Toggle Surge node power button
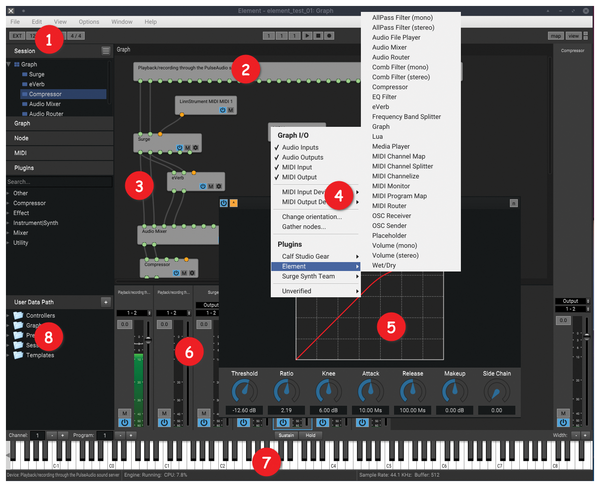600x487 pixels. [x=179, y=148]
